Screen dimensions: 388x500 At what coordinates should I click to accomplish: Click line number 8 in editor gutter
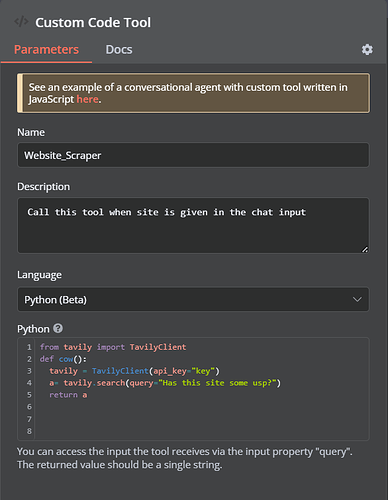point(29,431)
